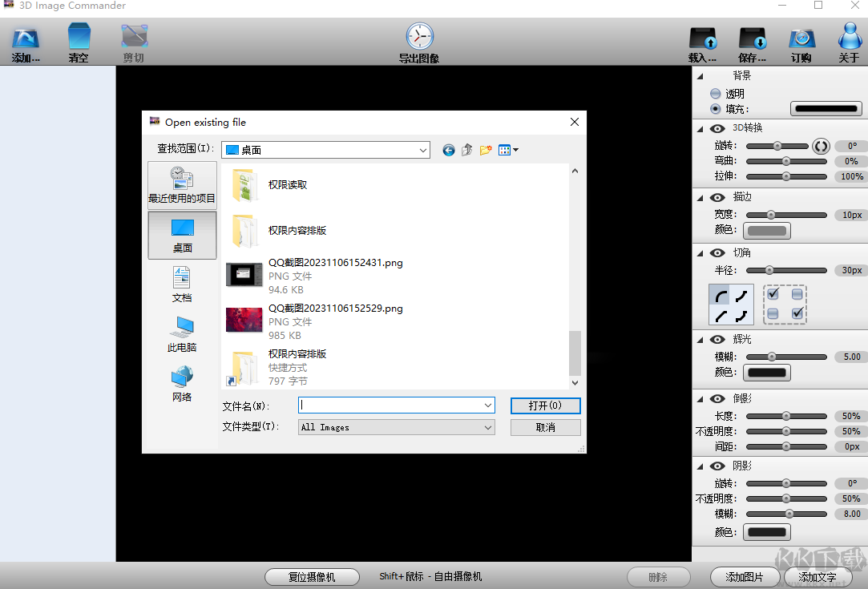
Task: Open the 文件类型 All Images dropdown
Action: click(x=490, y=427)
